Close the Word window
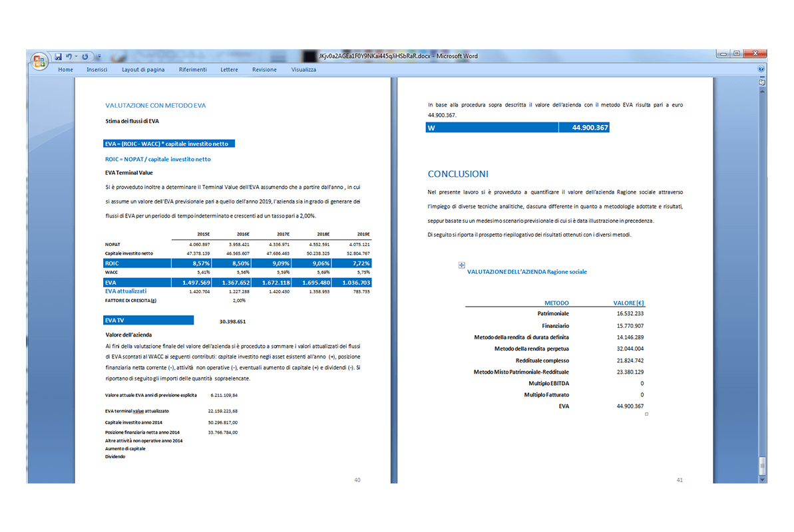 (x=755, y=54)
